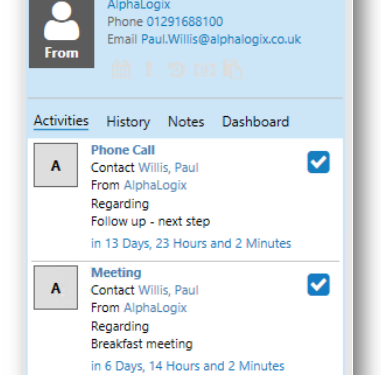The height and width of the screenshot is (375, 381).
Task: Click the From contact avatar picture
Action: tap(62, 33)
